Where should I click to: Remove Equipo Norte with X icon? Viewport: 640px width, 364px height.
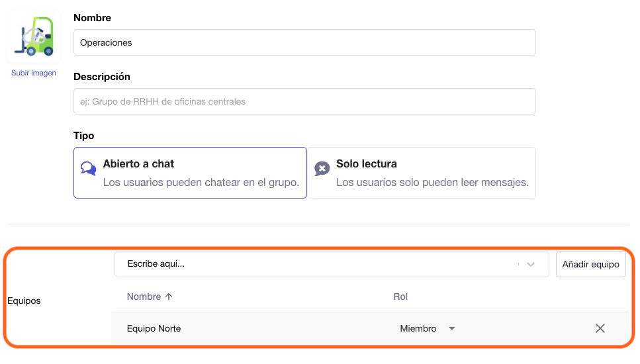pos(600,328)
